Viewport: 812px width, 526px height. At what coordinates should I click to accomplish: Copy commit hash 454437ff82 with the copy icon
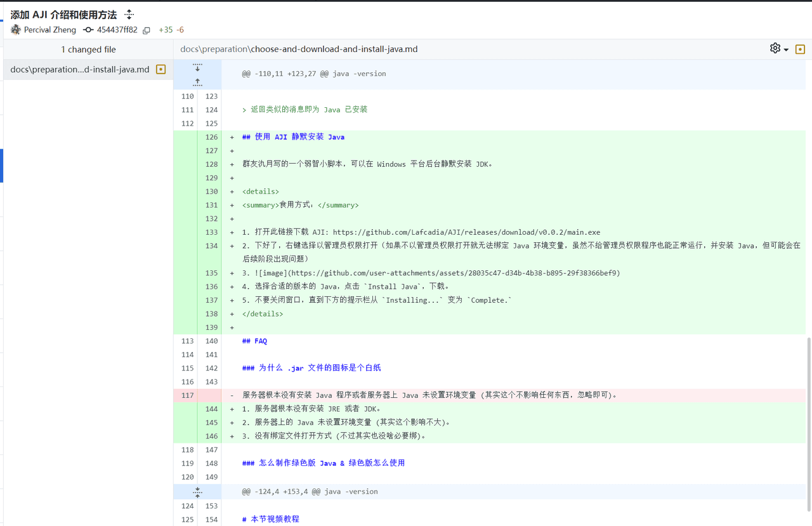pyautogui.click(x=147, y=30)
